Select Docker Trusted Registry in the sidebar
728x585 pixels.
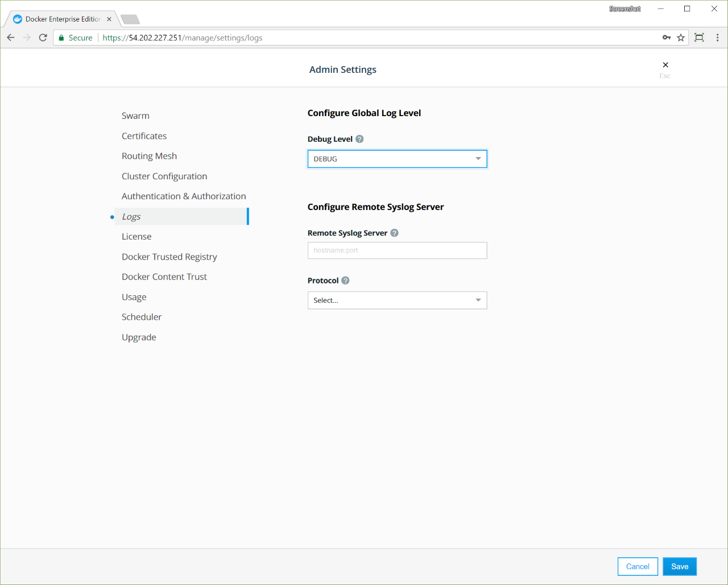(x=169, y=257)
